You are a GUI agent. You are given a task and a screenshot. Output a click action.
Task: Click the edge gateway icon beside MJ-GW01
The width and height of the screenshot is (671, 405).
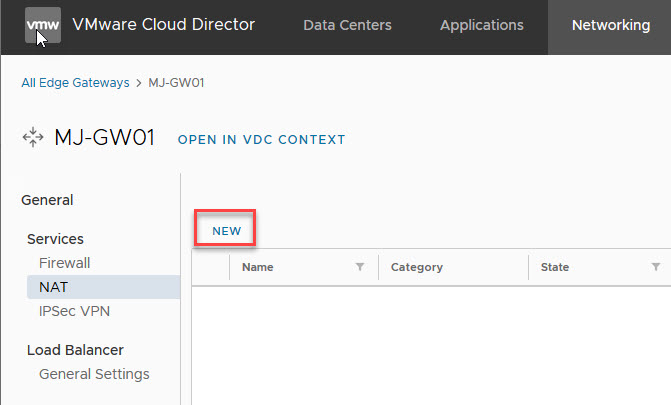click(33, 138)
